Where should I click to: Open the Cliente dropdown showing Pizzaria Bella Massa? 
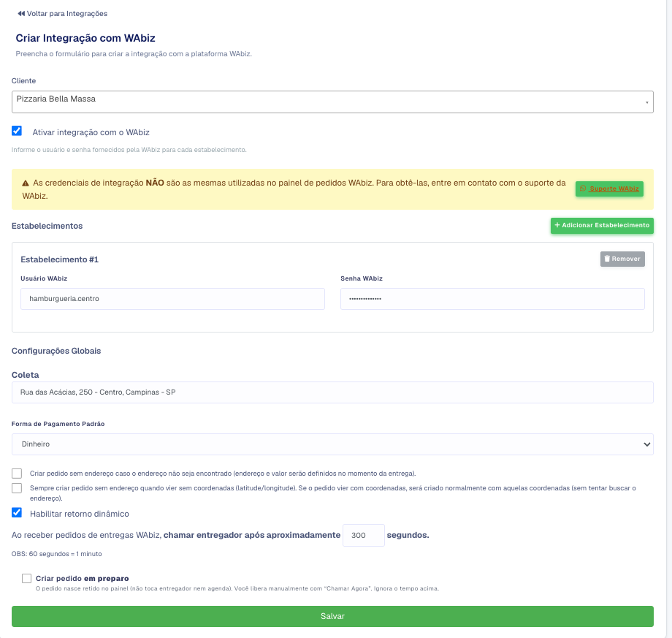click(332, 102)
